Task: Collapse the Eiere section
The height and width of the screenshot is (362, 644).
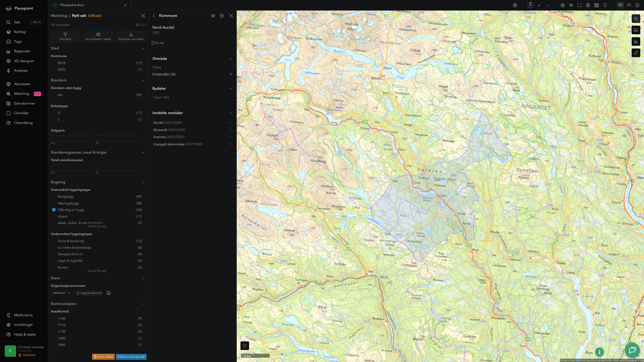Action: coord(144,278)
